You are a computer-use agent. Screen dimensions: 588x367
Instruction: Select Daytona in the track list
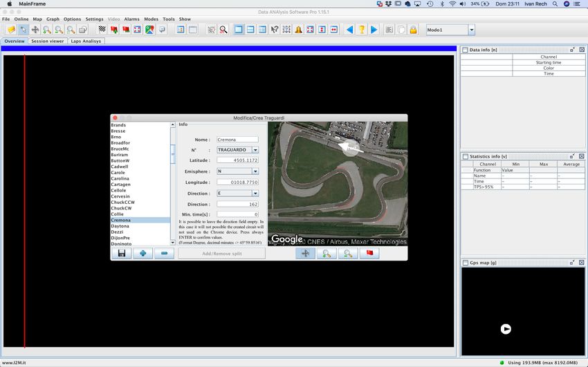(120, 226)
